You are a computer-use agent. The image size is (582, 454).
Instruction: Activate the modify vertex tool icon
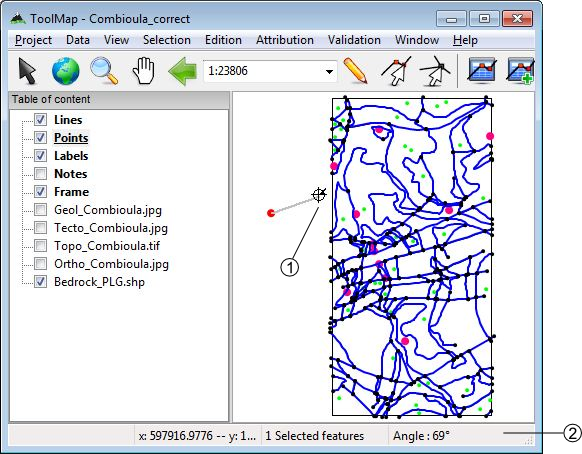pos(396,71)
